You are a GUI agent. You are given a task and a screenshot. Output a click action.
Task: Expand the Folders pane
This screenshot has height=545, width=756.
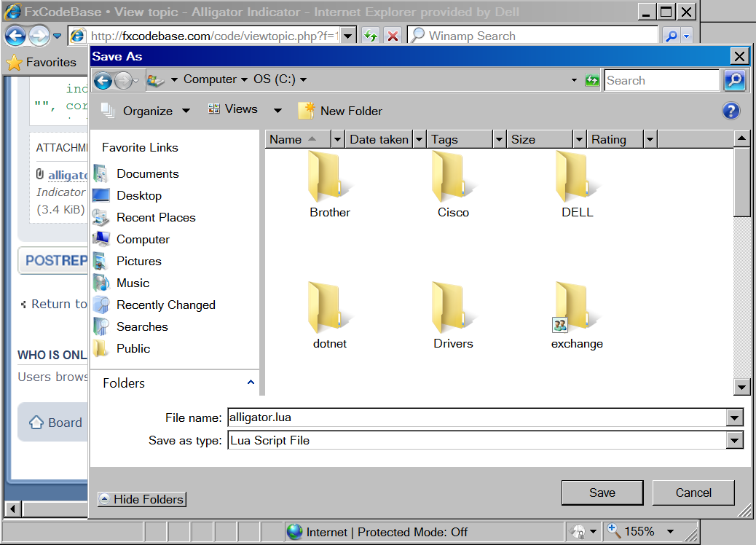pyautogui.click(x=251, y=383)
